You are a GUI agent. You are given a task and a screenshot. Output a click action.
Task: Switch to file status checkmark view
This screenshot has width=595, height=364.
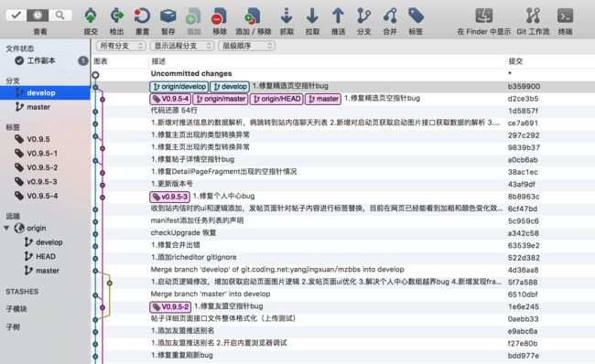click(16, 16)
